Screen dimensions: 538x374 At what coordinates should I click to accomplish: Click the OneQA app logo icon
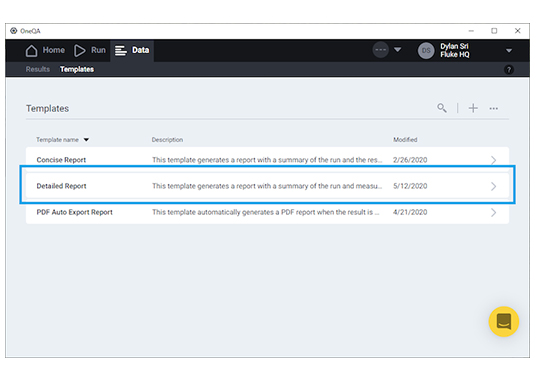pos(13,31)
